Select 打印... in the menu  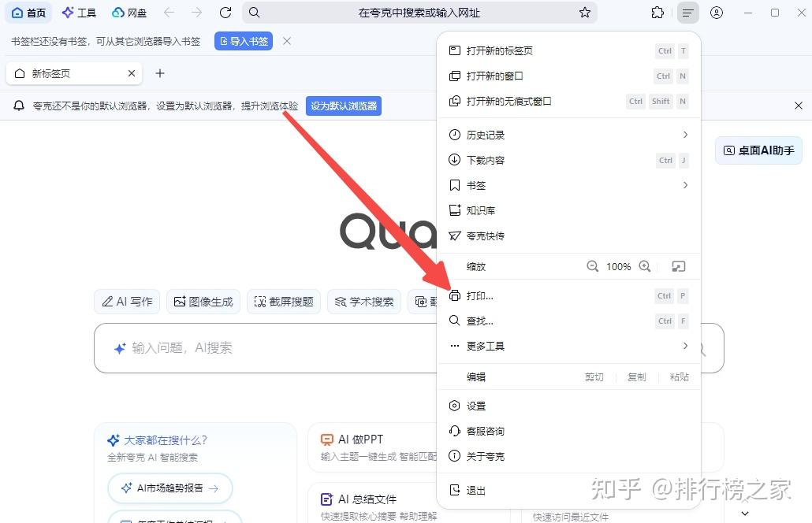click(568, 296)
